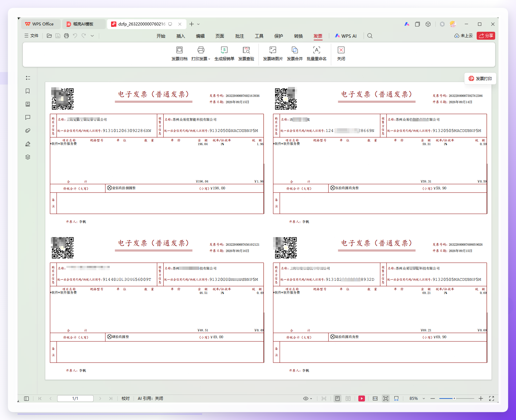Open the attachments paperclip sidebar icon

[28, 131]
